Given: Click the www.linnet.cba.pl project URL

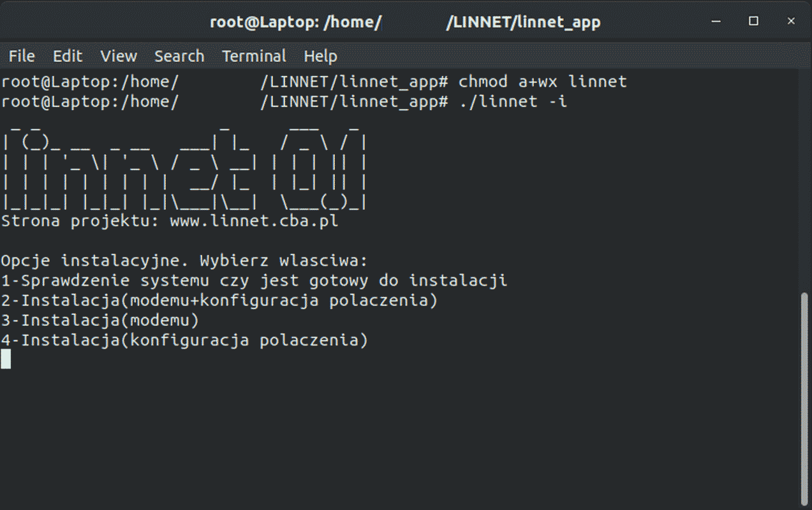Looking at the screenshot, I should 254,221.
